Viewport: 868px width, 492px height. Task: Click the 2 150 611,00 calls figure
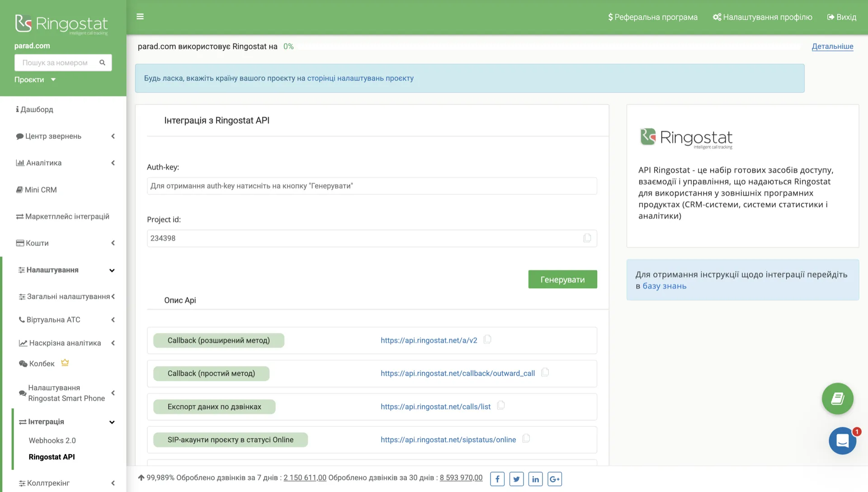click(305, 478)
